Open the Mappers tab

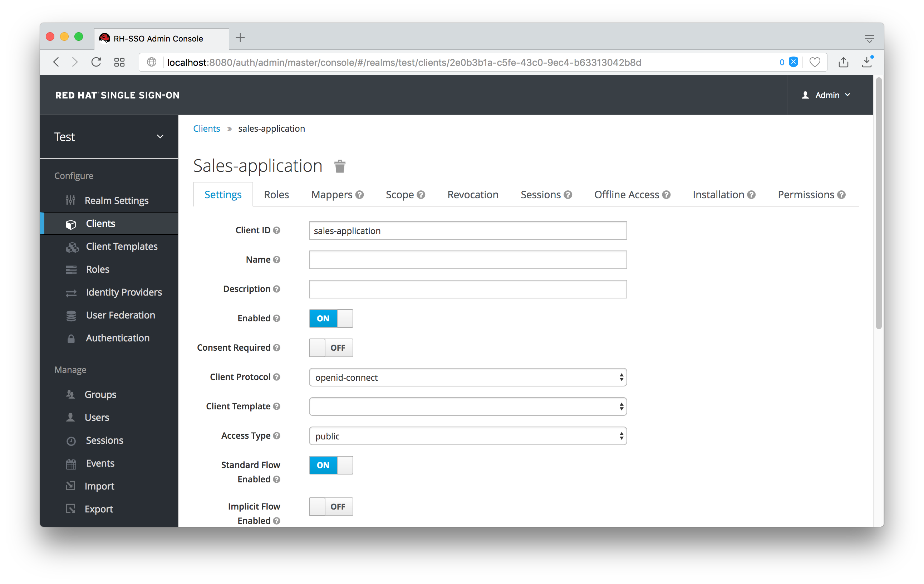(331, 194)
